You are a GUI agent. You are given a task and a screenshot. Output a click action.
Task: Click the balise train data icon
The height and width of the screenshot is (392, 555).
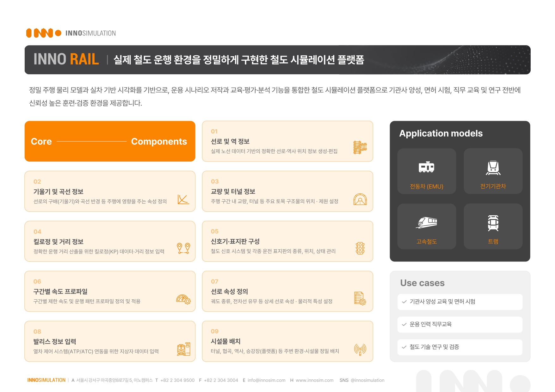pos(183,349)
